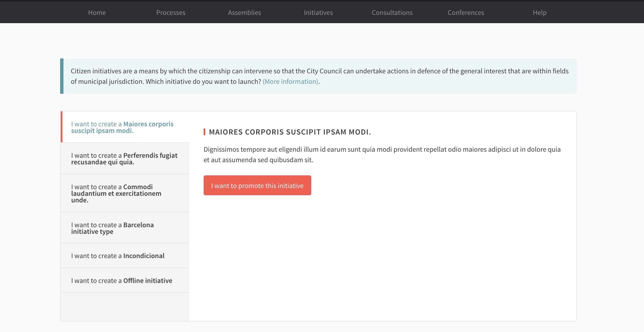The image size is (644, 332).
Task: Navigate to the Conferences section
Action: coord(466,12)
